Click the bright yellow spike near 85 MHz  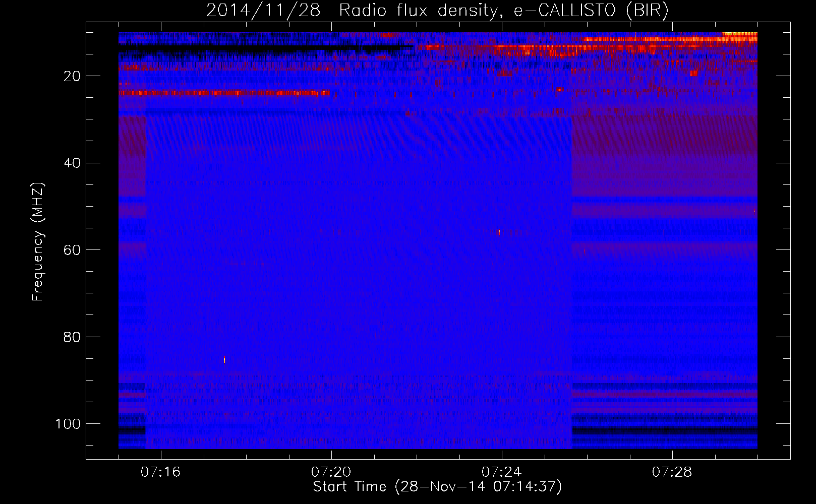(x=224, y=359)
